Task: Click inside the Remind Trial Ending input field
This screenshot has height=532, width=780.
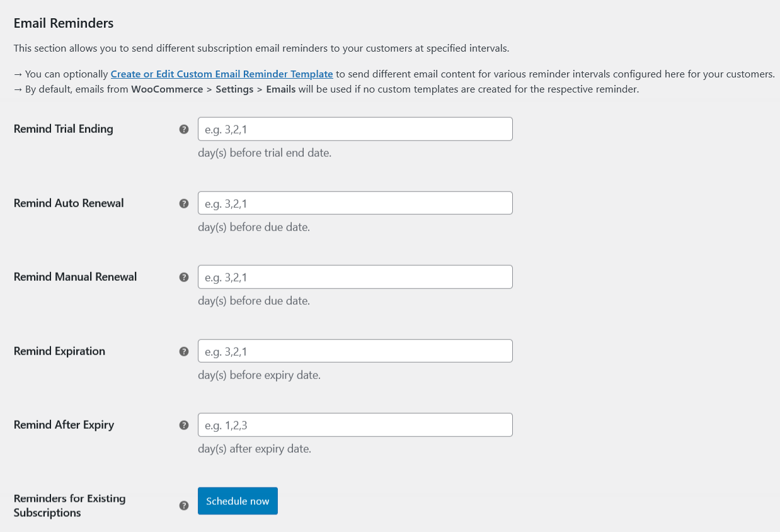Action: 355,128
